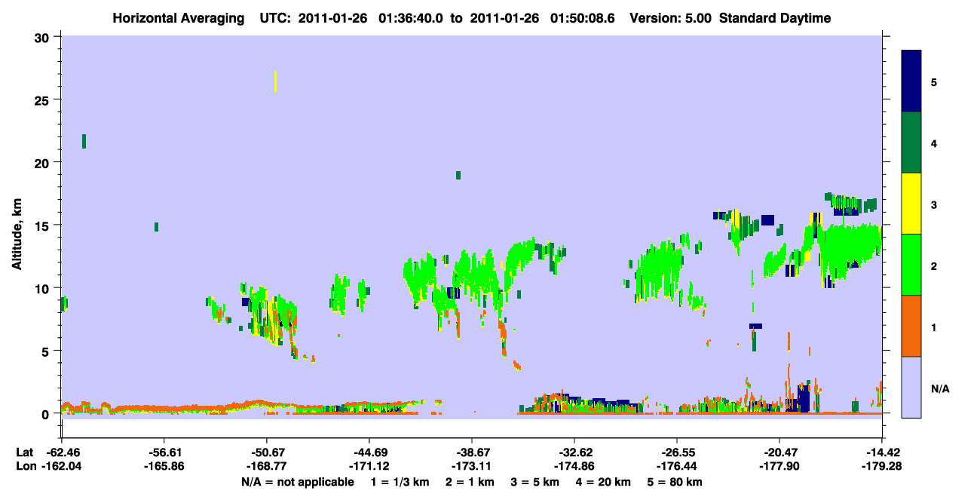The image size is (980, 503).
Task: Click the y-axis tick label 15
Action: (x=44, y=225)
